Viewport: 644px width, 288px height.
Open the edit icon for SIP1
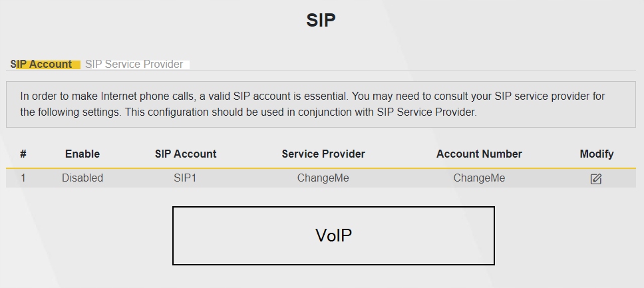[596, 179]
